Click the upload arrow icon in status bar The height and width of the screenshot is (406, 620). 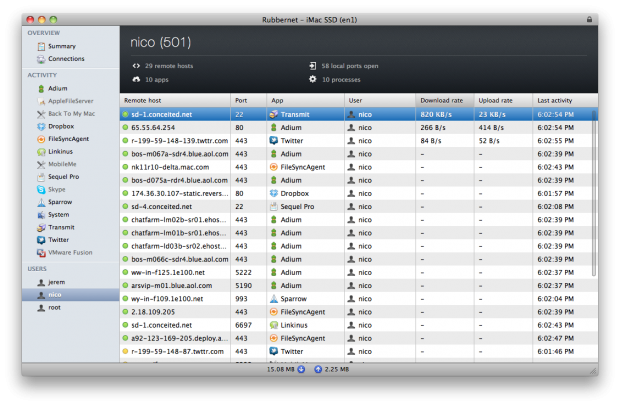(318, 369)
